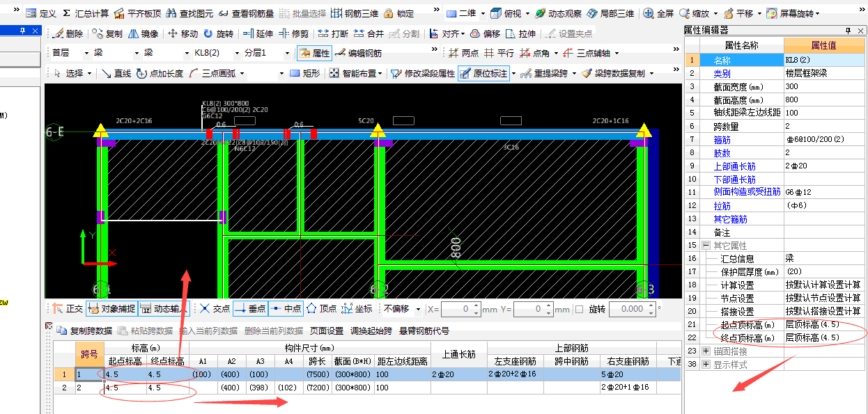The width and height of the screenshot is (868, 414).
Task: Click the X offset input field
Action: pyautogui.click(x=460, y=309)
